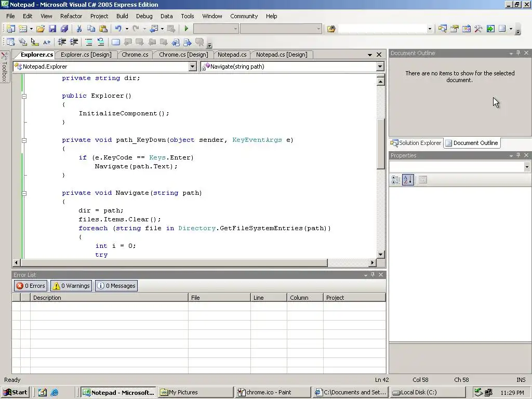Open the Add New Item dropdown arrow
532x399 pixels.
(x=31, y=29)
